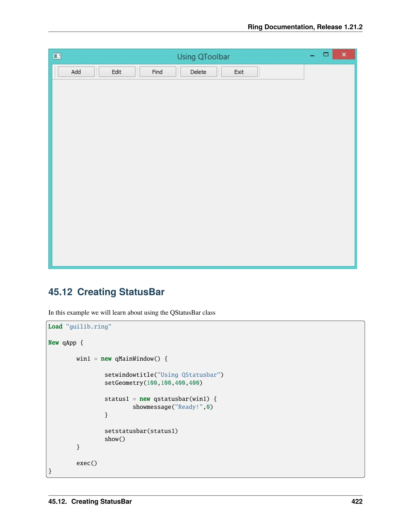
Task: Click the window system icon in title bar
Action: click(x=57, y=56)
